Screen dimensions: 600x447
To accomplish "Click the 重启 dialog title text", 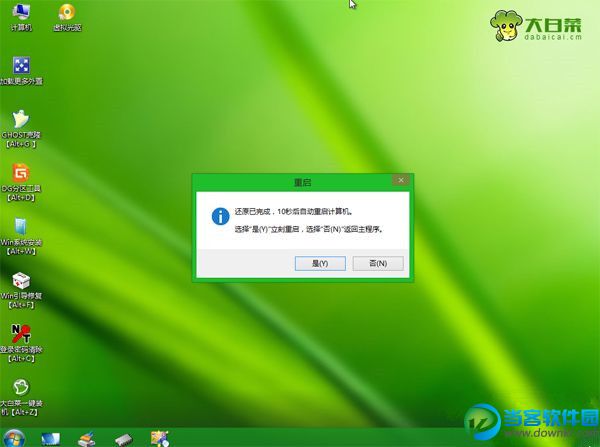I will click(302, 182).
